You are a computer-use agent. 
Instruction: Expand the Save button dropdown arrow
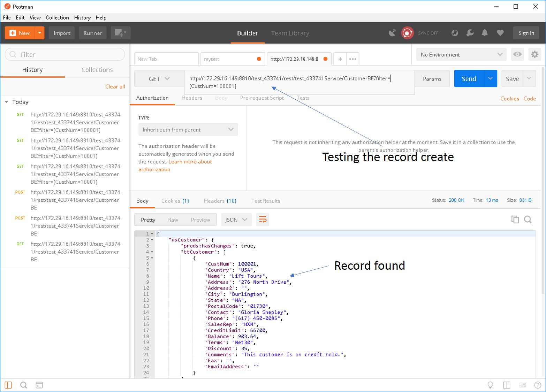pyautogui.click(x=529, y=78)
